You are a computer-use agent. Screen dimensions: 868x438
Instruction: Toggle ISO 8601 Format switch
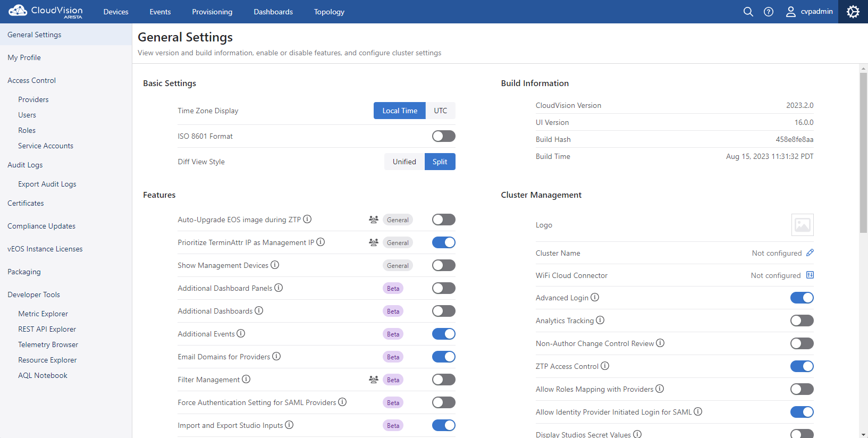pos(444,136)
